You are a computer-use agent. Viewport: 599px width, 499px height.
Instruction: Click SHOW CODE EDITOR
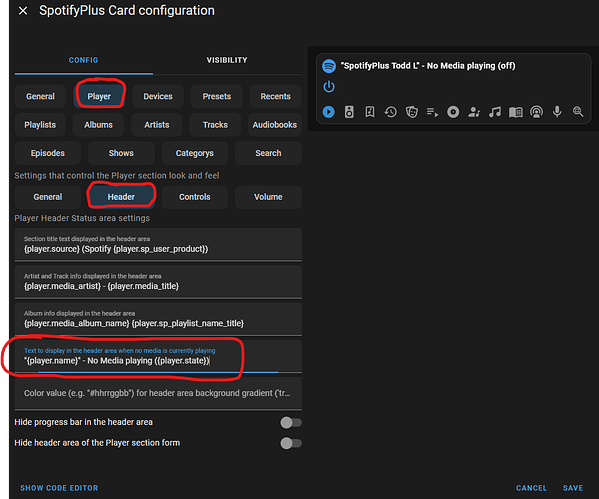click(x=59, y=488)
